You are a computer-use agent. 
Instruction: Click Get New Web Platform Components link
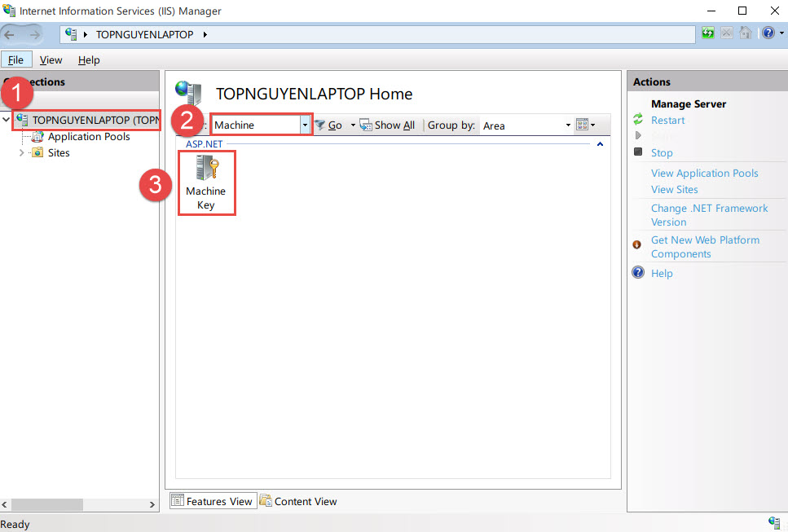(x=705, y=247)
